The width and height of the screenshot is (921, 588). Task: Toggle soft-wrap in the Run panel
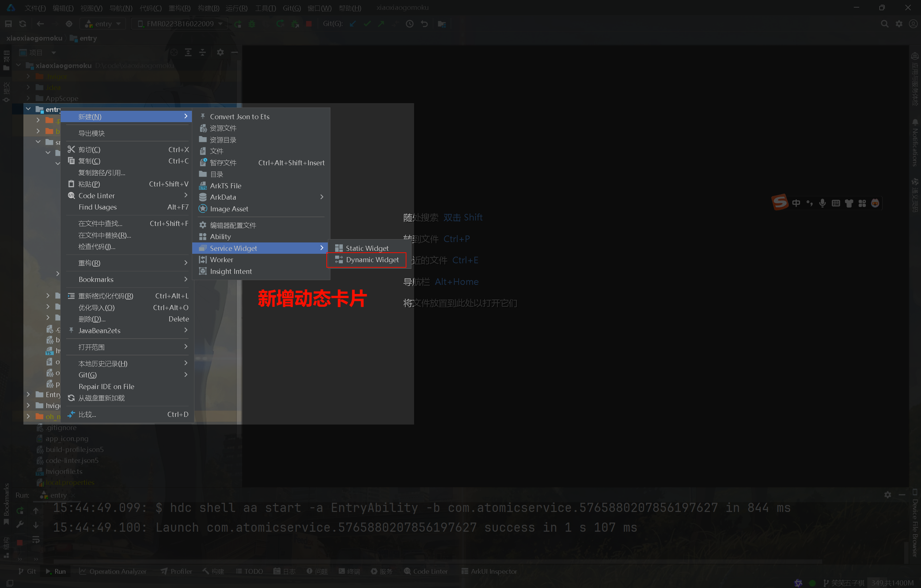36,539
